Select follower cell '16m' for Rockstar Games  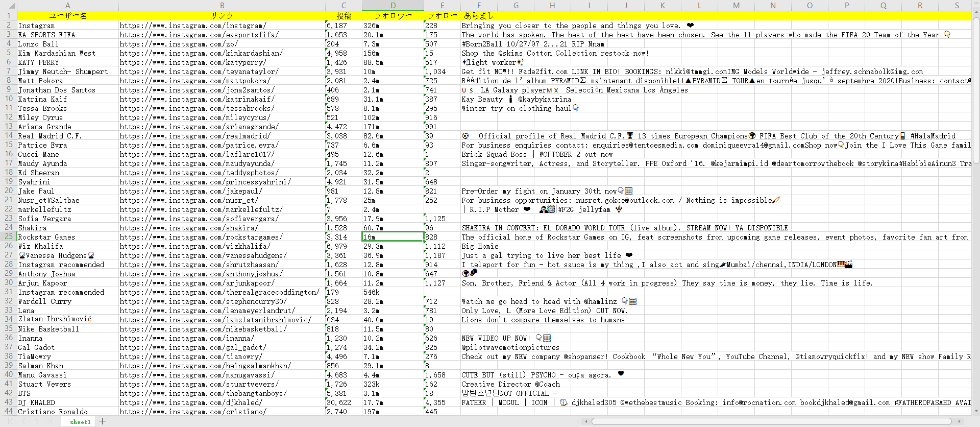click(393, 236)
